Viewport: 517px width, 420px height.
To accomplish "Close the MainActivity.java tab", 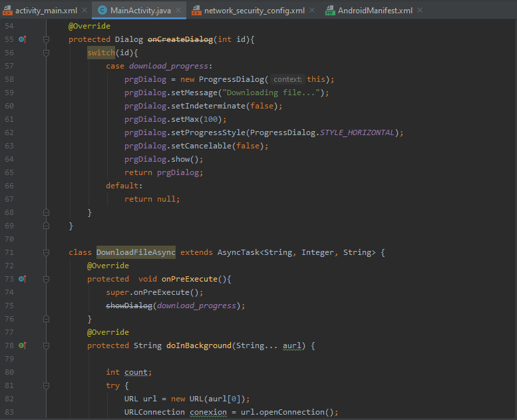I will click(178, 10).
